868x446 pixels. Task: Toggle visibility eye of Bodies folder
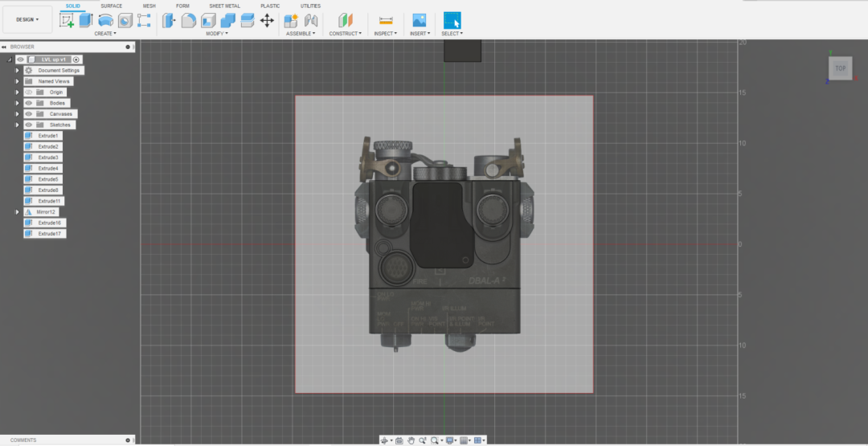29,103
